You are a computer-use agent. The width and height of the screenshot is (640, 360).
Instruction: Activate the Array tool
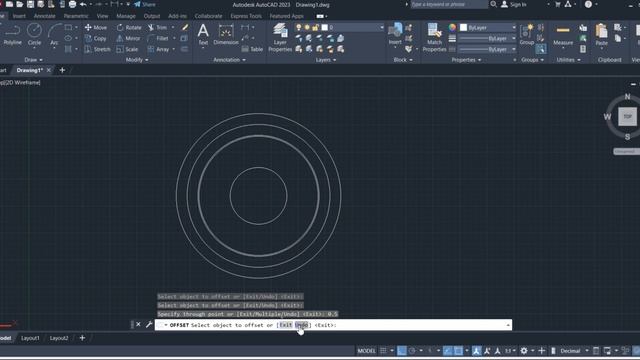(x=158, y=49)
